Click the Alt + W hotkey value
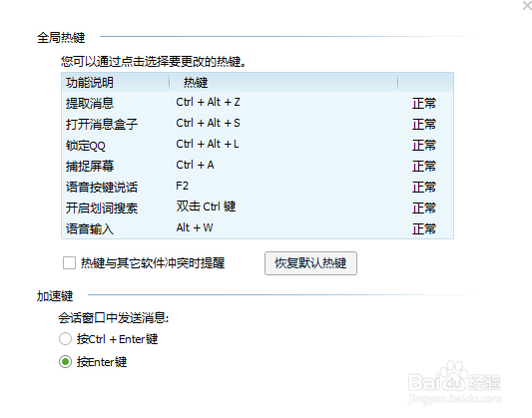The image size is (532, 418). pos(195,227)
